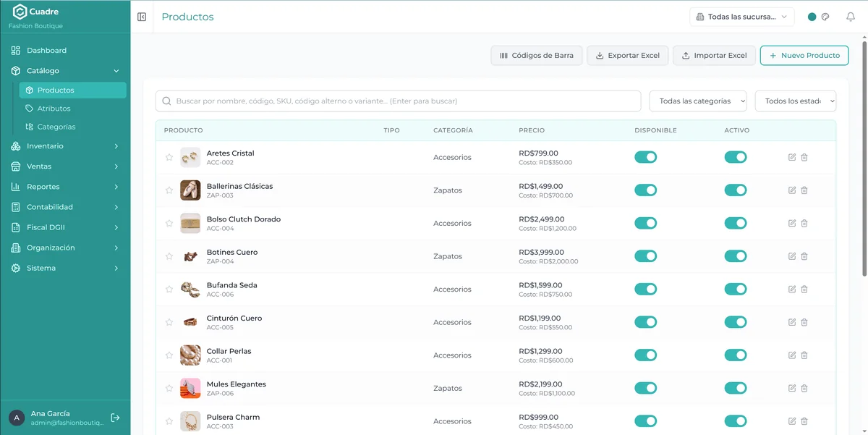The height and width of the screenshot is (435, 868).
Task: Open the Dashboard menu item
Action: pos(65,51)
